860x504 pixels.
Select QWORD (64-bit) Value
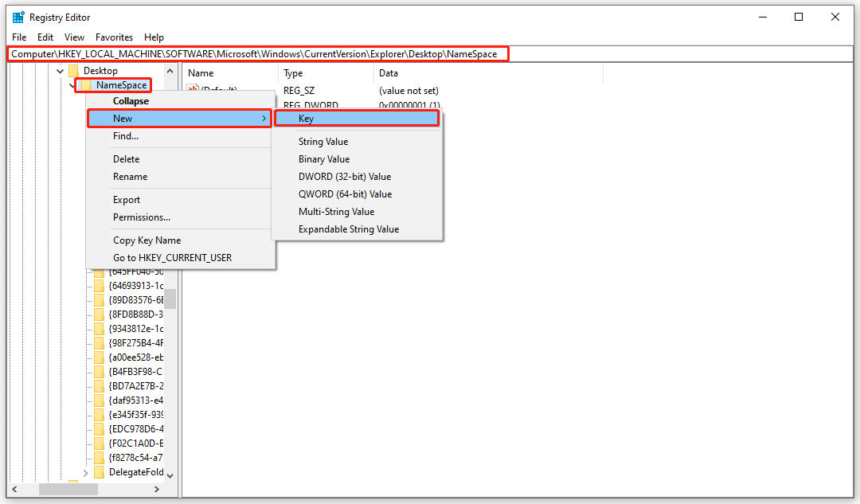pos(357,194)
